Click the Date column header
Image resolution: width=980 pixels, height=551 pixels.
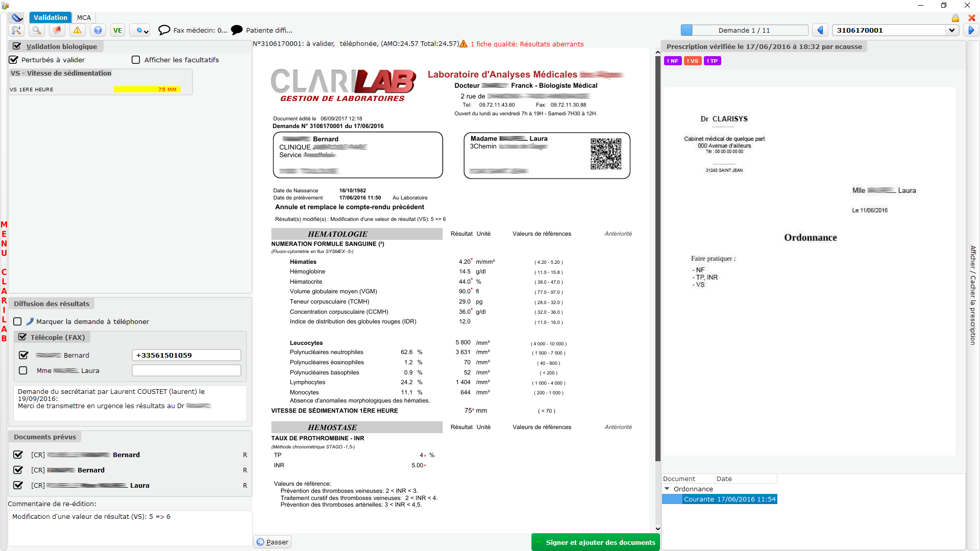click(746, 479)
